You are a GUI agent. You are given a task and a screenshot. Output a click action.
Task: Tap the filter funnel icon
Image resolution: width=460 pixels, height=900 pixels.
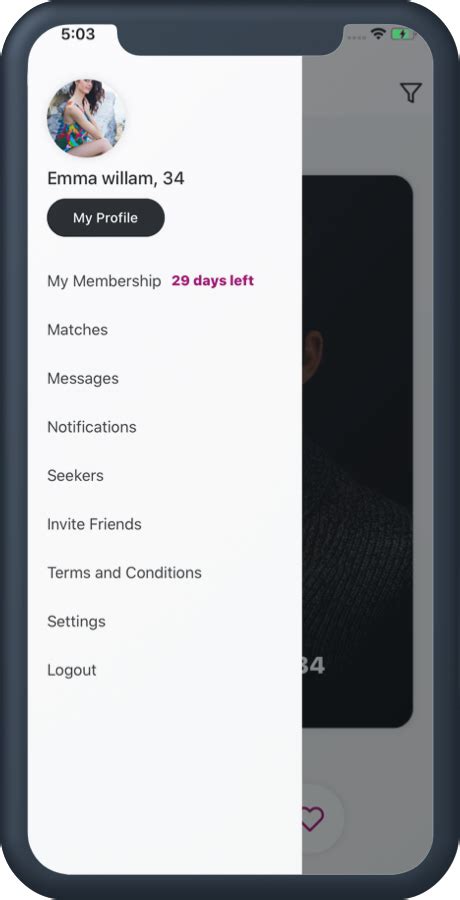point(411,92)
